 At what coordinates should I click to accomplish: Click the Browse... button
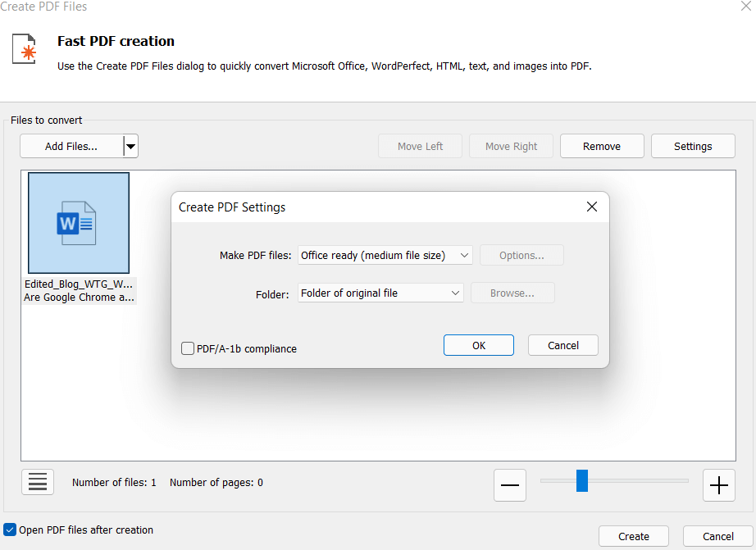point(512,293)
